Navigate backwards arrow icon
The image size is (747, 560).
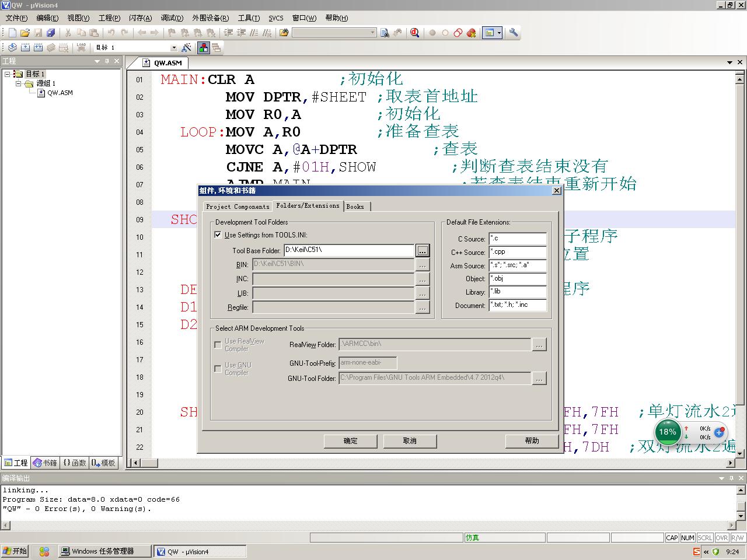[141, 33]
